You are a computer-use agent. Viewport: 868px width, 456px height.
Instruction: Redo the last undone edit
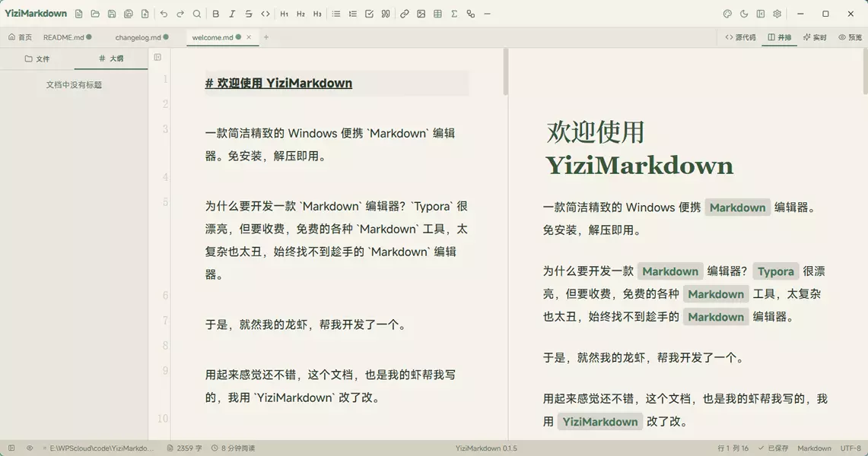[x=180, y=14]
